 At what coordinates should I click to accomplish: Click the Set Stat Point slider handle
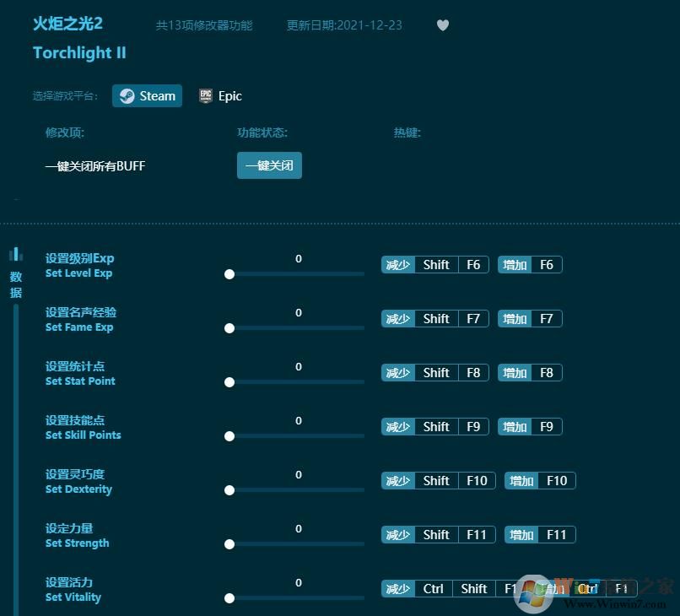click(229, 382)
